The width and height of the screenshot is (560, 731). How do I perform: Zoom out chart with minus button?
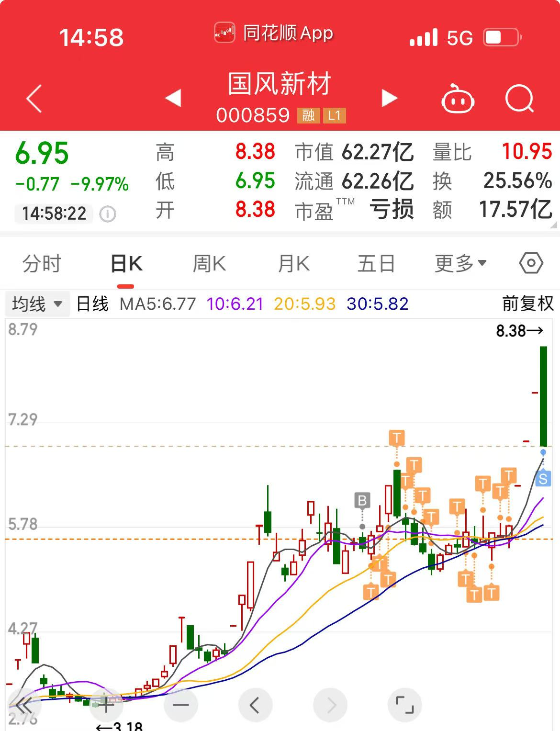[x=180, y=705]
